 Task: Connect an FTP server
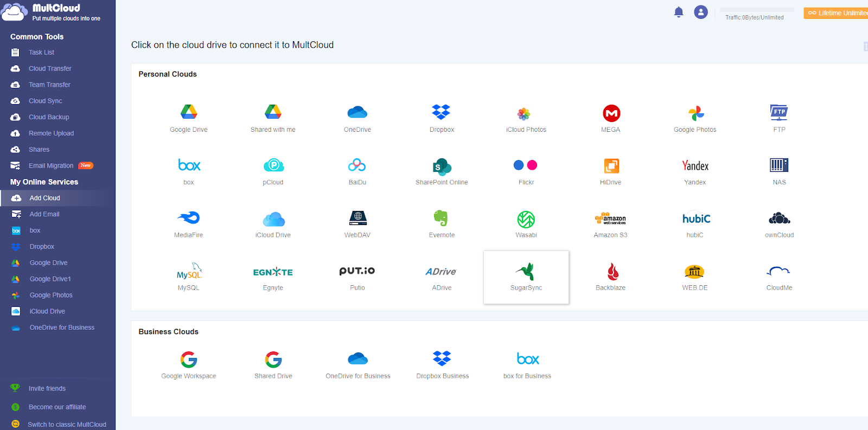tap(779, 112)
